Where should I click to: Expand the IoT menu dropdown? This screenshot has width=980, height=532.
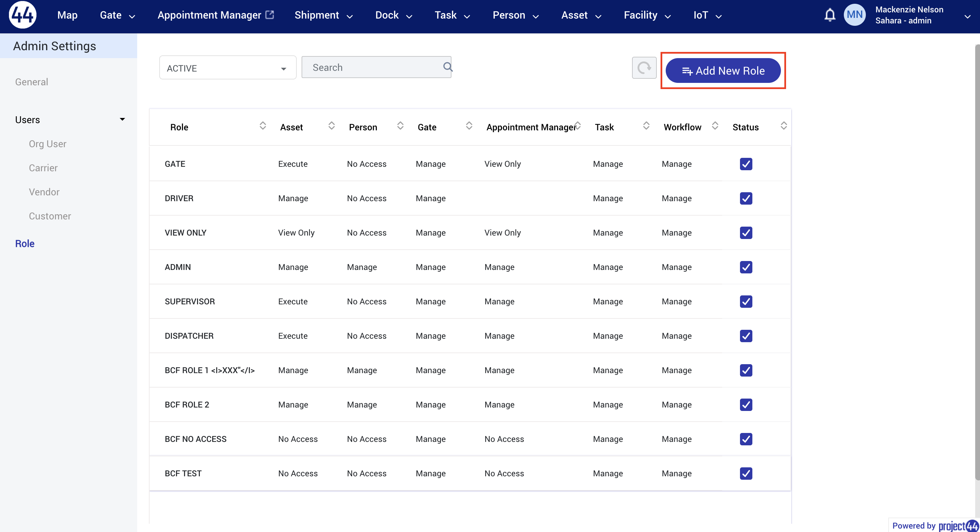pyautogui.click(x=718, y=17)
